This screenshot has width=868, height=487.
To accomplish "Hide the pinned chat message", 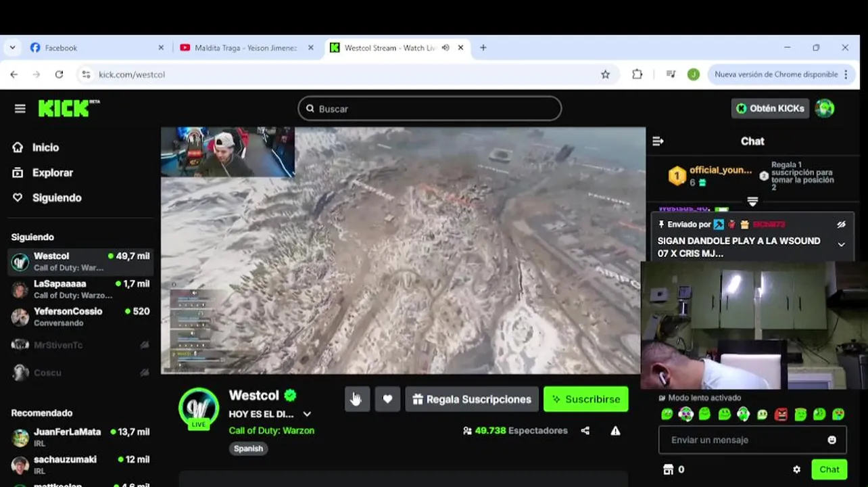I will pyautogui.click(x=841, y=225).
